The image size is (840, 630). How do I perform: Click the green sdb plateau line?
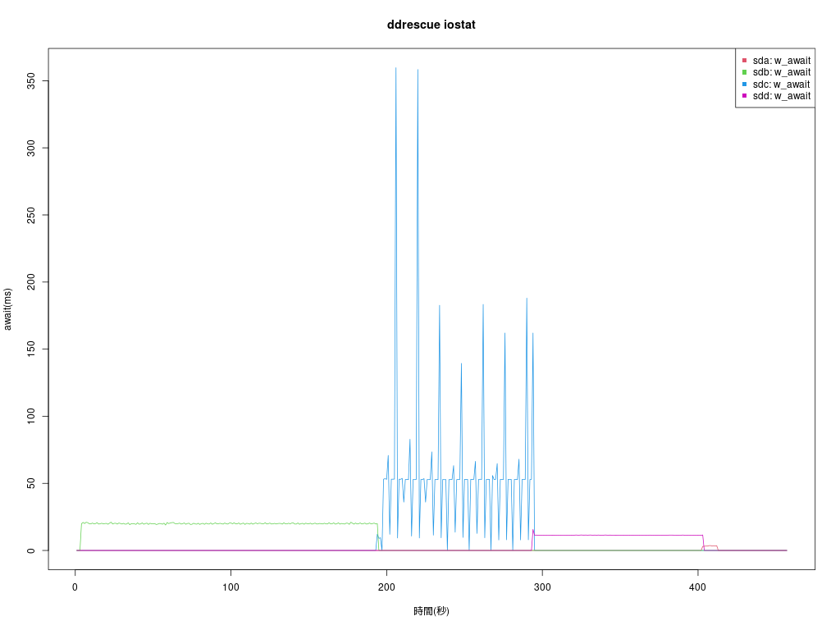pyautogui.click(x=230, y=523)
